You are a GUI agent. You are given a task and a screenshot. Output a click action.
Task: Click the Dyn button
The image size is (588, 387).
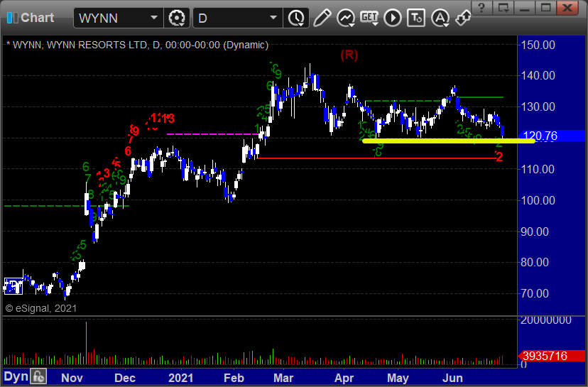16,376
